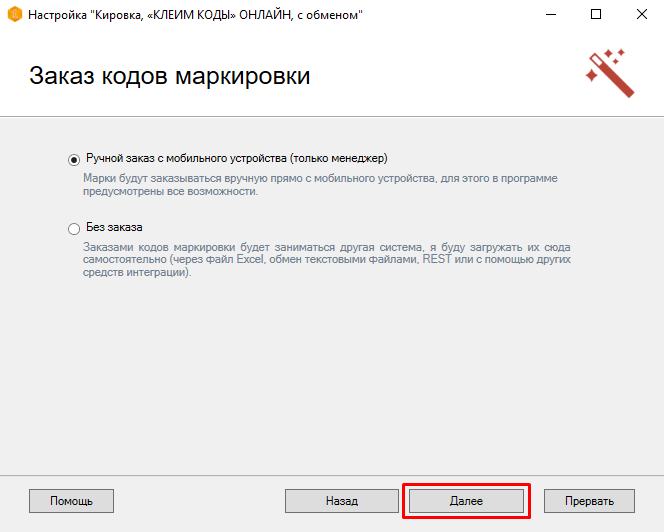Image resolution: width=664 pixels, height=532 pixels.
Task: Click the magic wand wizard icon
Action: [x=610, y=73]
